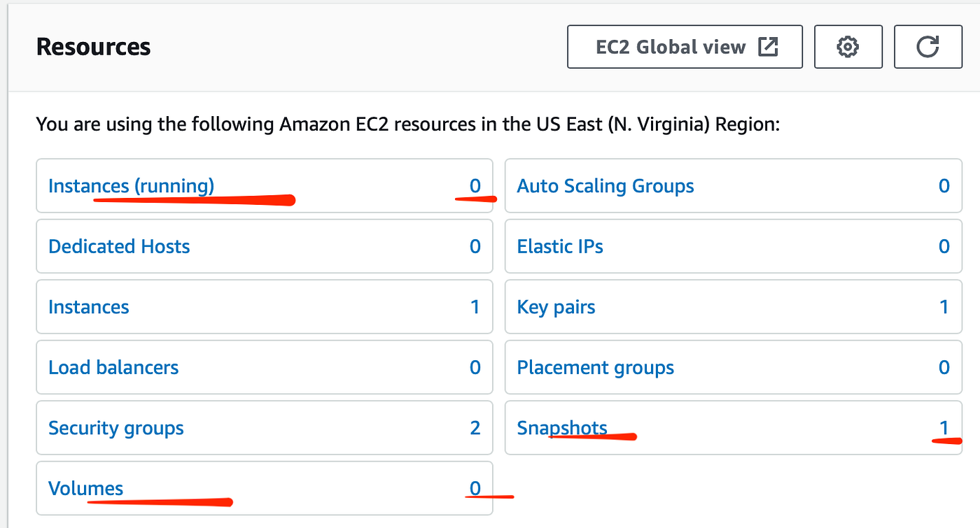This screenshot has height=528, width=980.
Task: Open EC2 Global view button
Action: click(x=685, y=47)
